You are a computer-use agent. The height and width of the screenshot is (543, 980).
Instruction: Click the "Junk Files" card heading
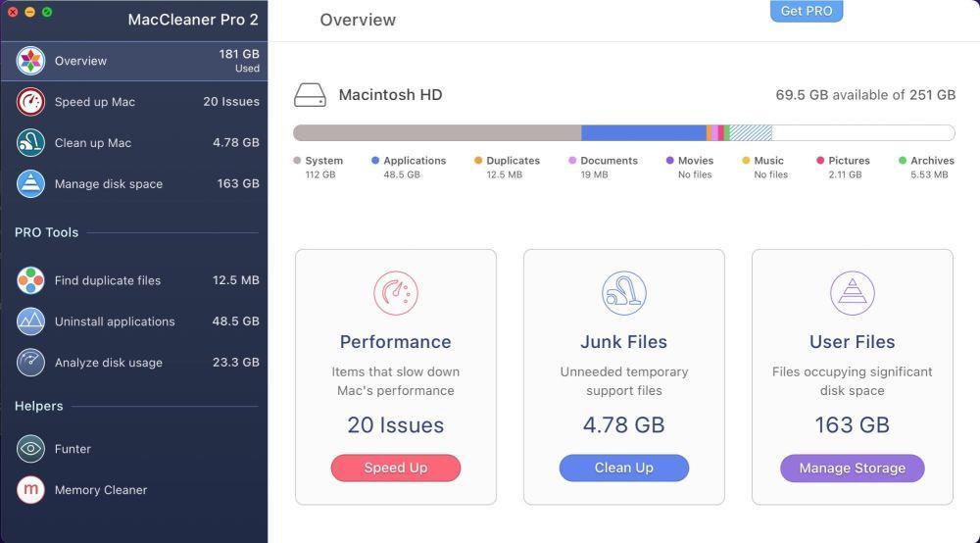[x=623, y=342]
